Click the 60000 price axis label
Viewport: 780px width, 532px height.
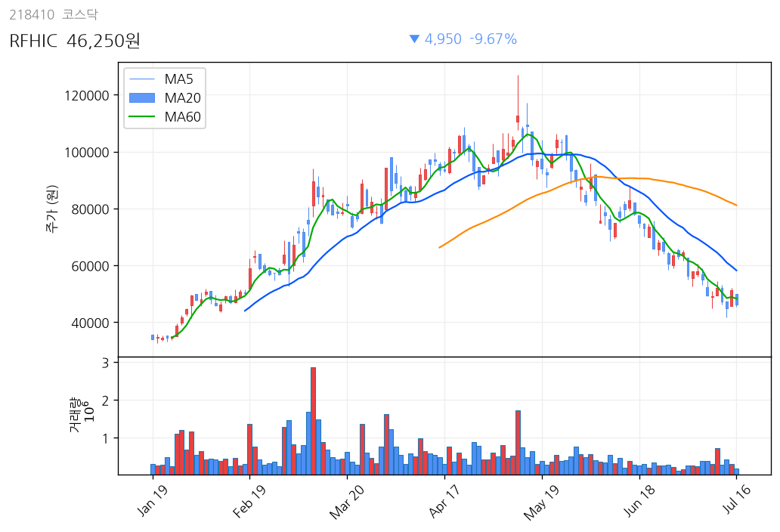point(91,266)
